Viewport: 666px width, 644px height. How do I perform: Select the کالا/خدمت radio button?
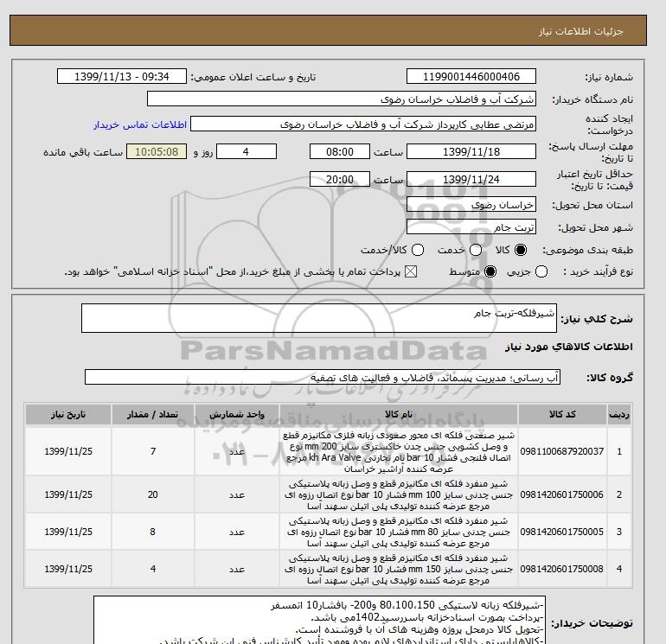[418, 250]
